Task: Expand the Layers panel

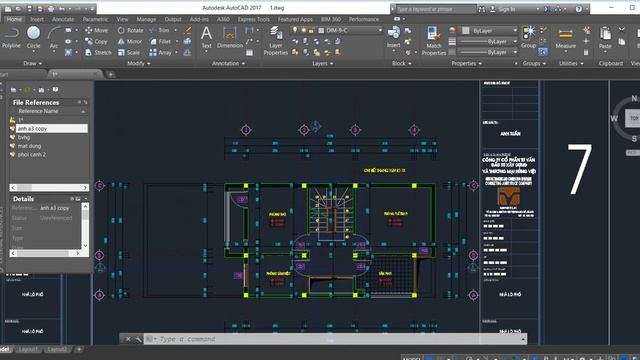Action: 323,63
